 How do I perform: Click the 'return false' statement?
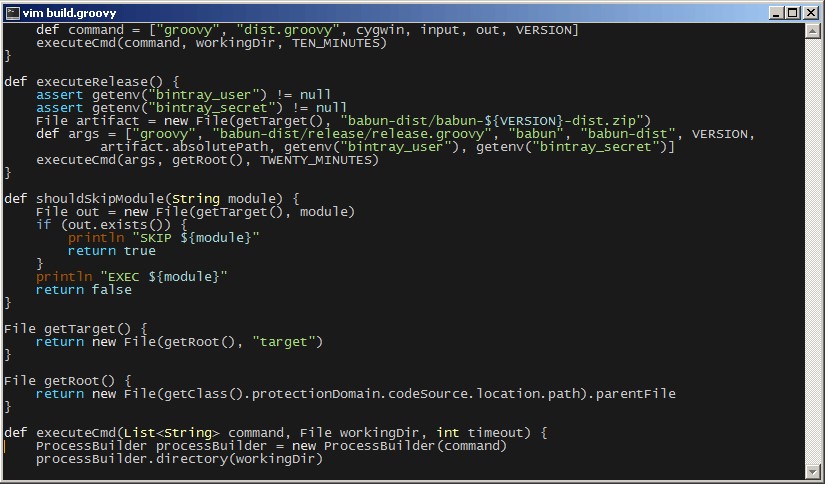(x=84, y=290)
